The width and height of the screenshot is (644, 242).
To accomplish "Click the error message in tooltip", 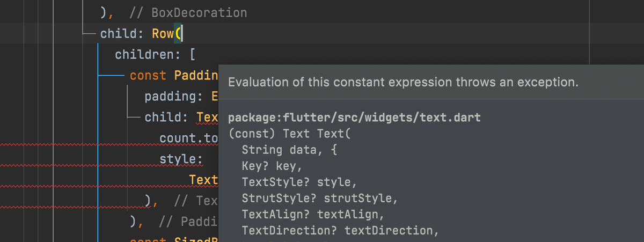I will click(x=403, y=83).
